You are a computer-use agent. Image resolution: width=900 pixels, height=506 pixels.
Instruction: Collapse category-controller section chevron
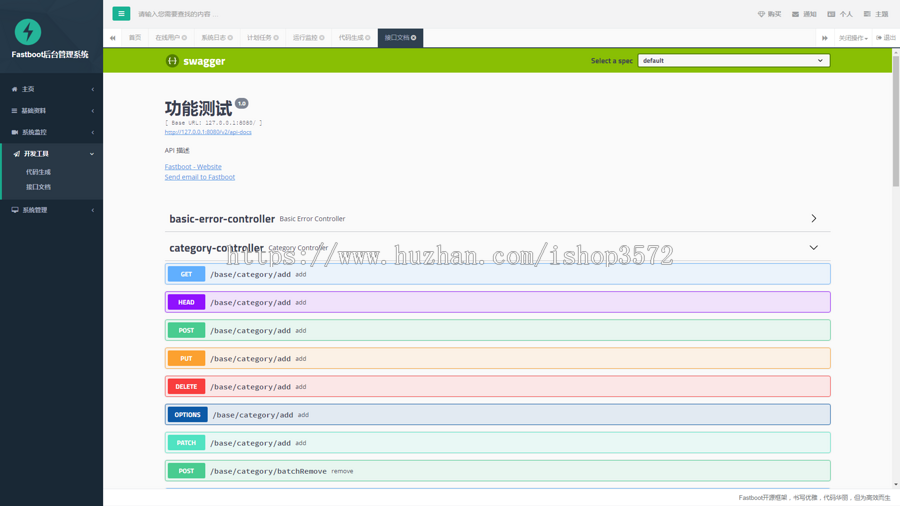tap(813, 248)
